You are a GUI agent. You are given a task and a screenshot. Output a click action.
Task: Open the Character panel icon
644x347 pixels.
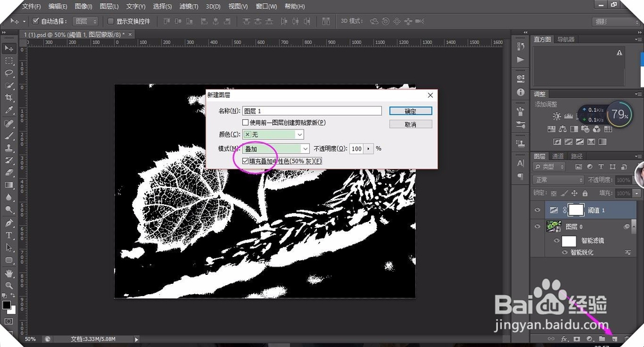click(520, 163)
